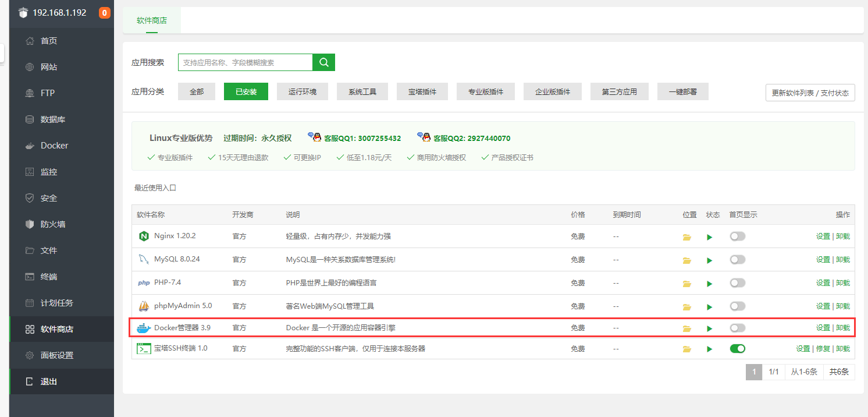868x417 pixels.
Task: Enable homepage display for Docker管理器 3.9
Action: (737, 328)
